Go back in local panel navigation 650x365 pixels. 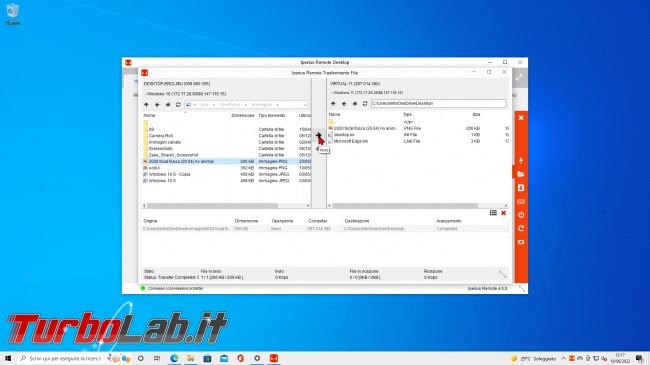coord(157,105)
